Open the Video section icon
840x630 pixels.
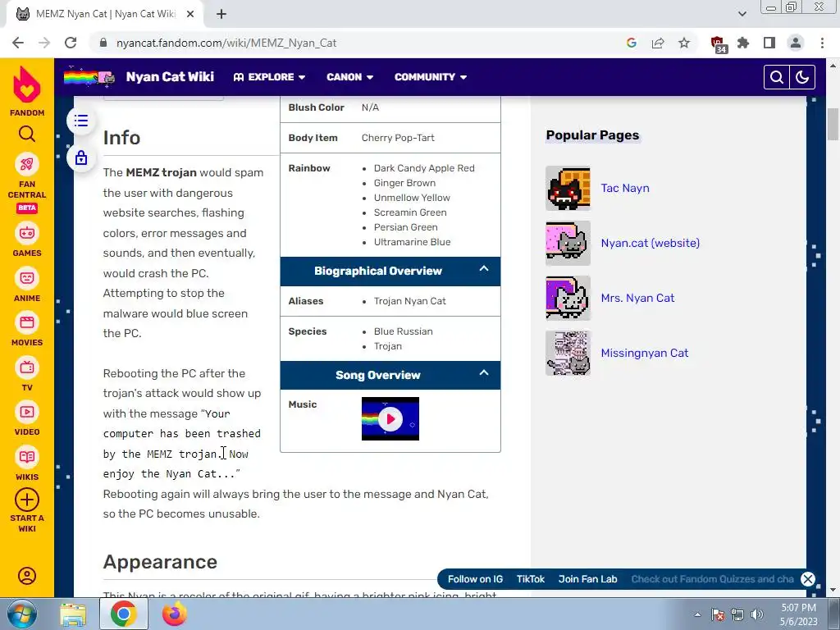(27, 412)
